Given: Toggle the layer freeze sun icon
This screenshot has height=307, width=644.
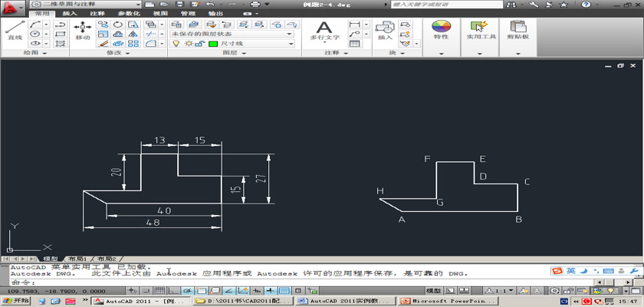Looking at the screenshot, I should [187, 44].
